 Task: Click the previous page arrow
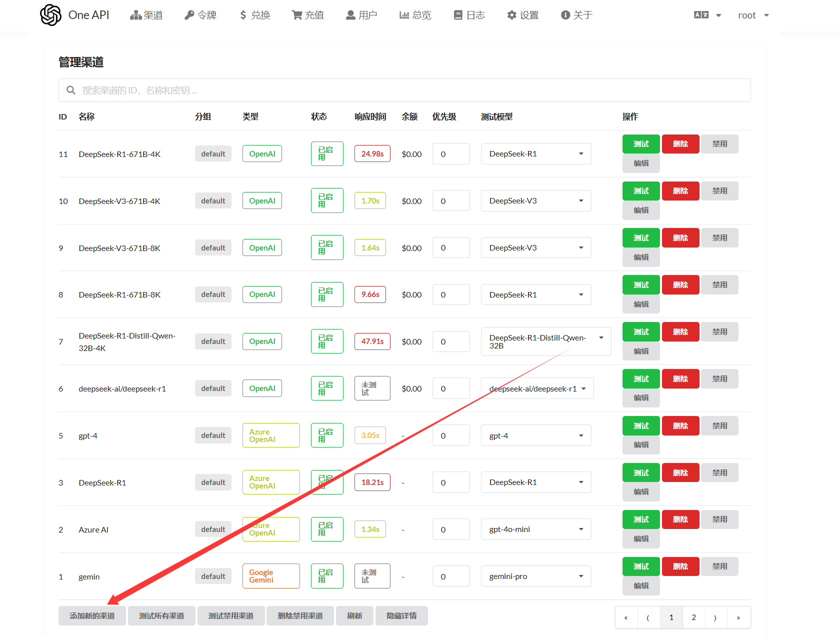(648, 617)
